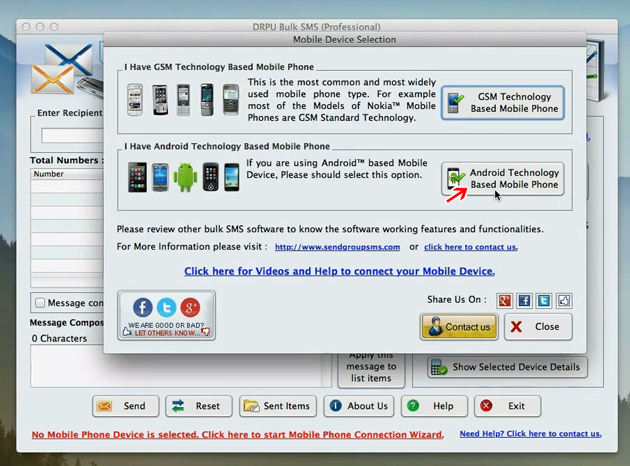Click the person icon on Contact us button
The height and width of the screenshot is (466, 630).
coord(435,327)
